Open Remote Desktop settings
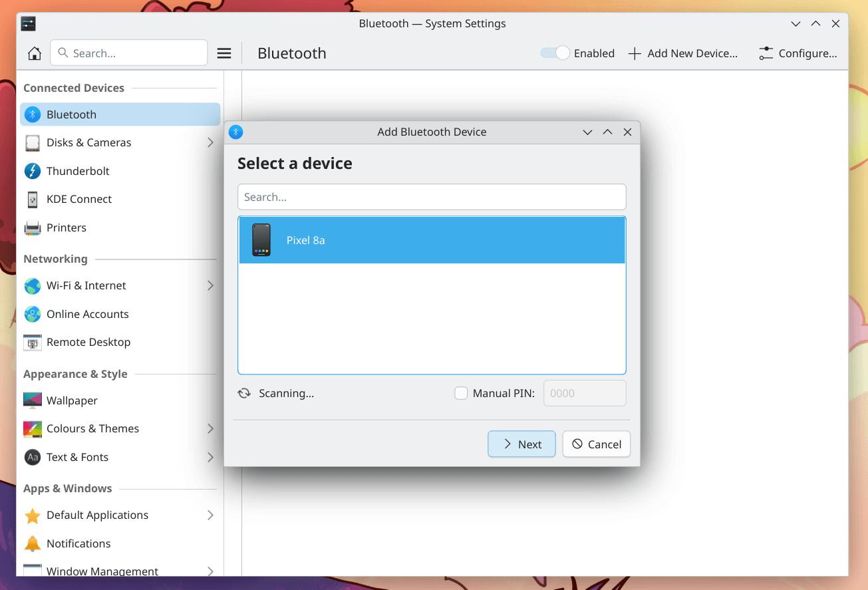 tap(88, 342)
